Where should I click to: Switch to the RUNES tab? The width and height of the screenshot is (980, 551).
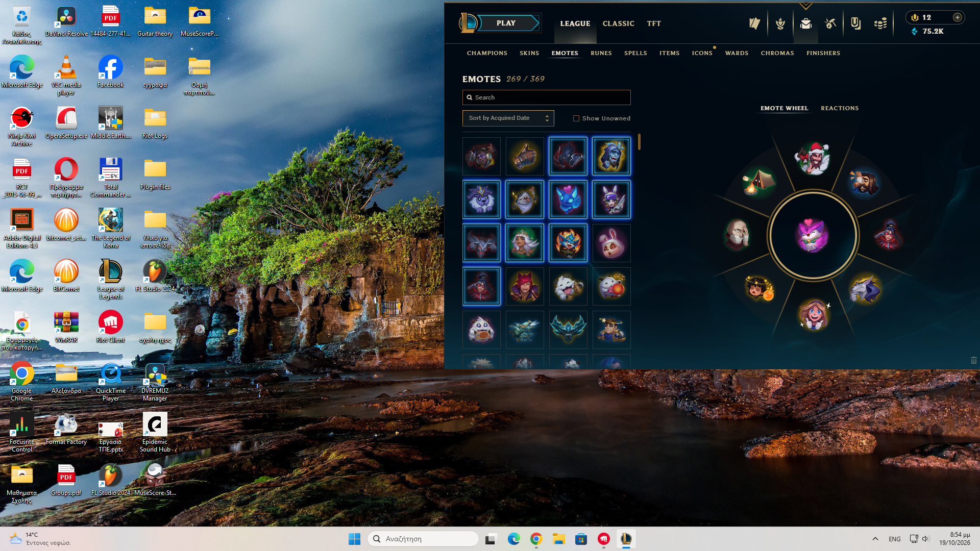pyautogui.click(x=601, y=53)
